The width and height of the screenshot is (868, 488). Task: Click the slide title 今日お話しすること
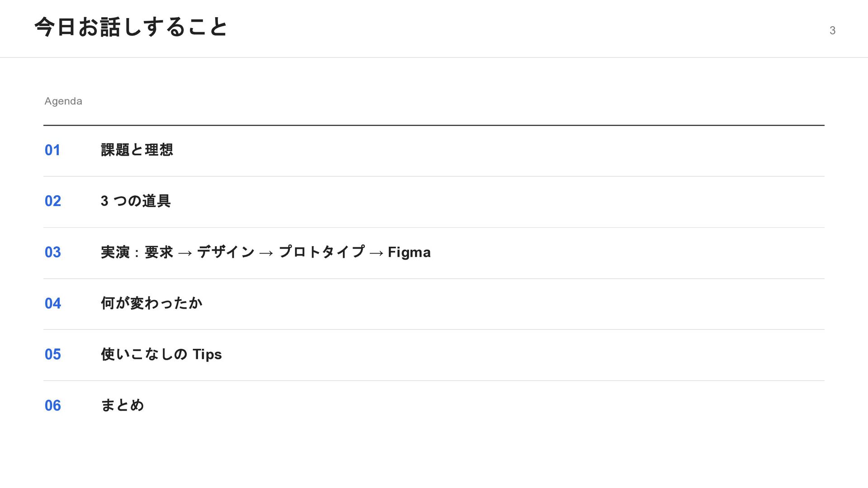131,27
